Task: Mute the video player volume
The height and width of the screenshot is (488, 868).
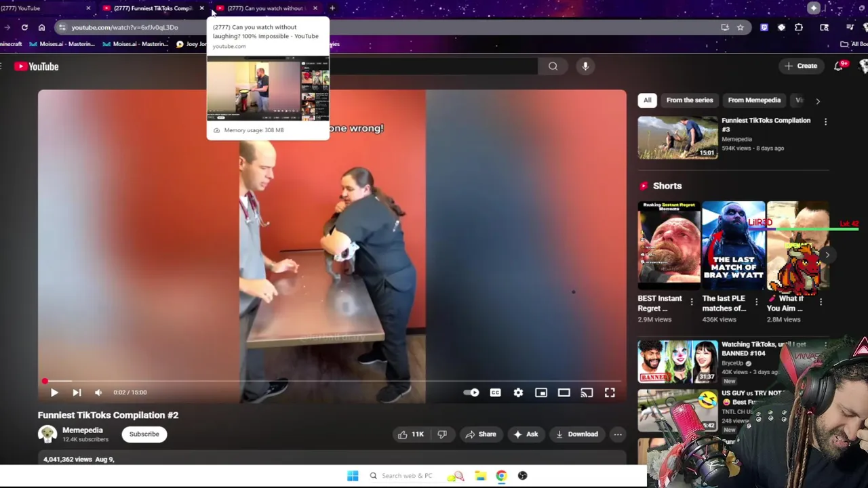Action: (98, 392)
